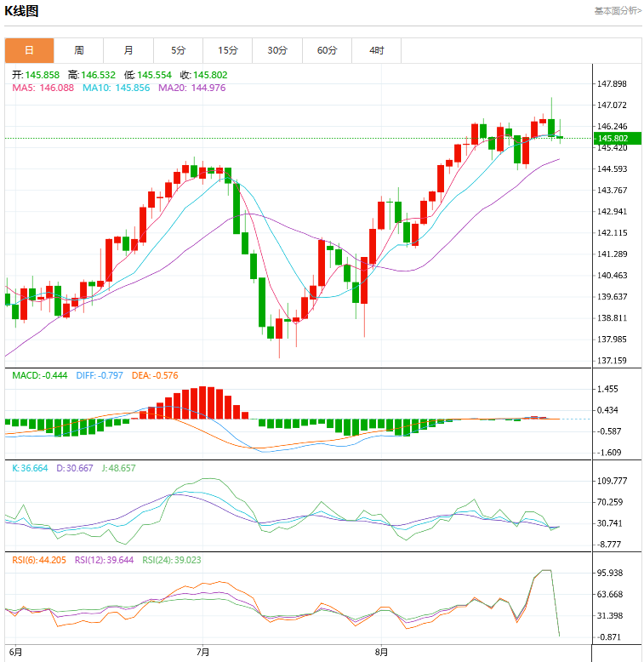Viewport: 644px width, 662px height.
Task: Click the RSI(6): 44.205 label
Action: tap(39, 560)
